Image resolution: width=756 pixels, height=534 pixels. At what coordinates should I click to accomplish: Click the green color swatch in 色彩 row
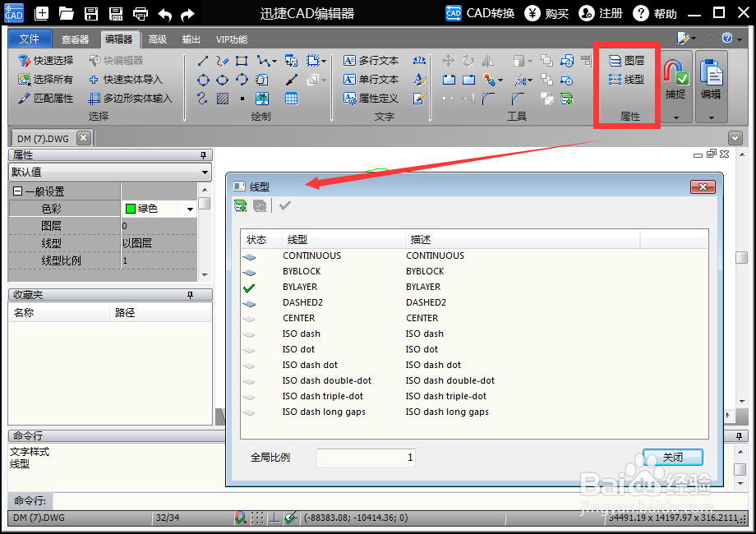pyautogui.click(x=130, y=209)
